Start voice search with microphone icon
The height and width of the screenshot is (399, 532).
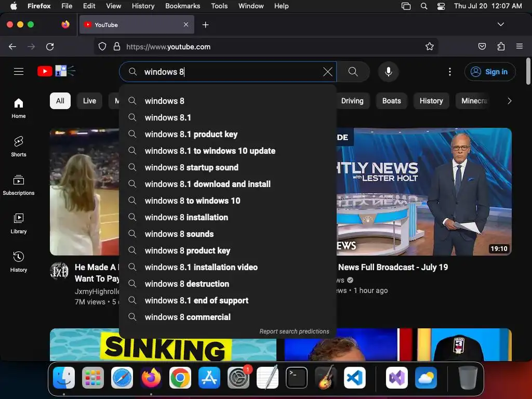[x=389, y=72]
